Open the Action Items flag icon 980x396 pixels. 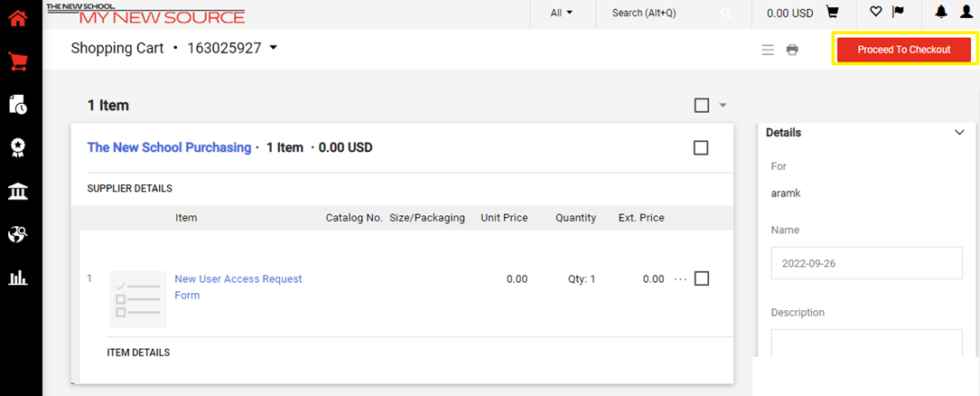(898, 12)
